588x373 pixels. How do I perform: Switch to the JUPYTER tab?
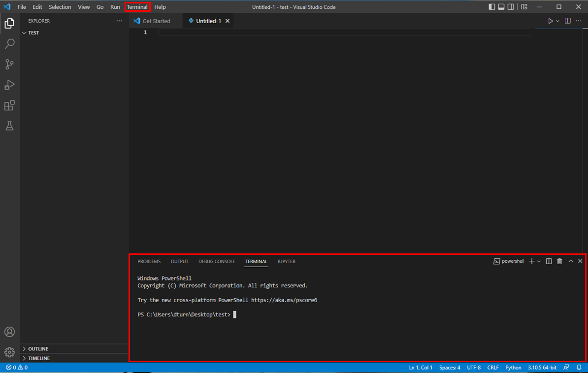(x=286, y=261)
